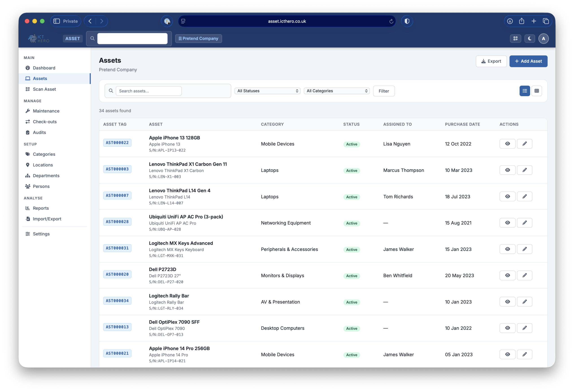This screenshot has width=574, height=392.
Task: Open Dashboard in the sidebar
Action: pyautogui.click(x=54, y=68)
